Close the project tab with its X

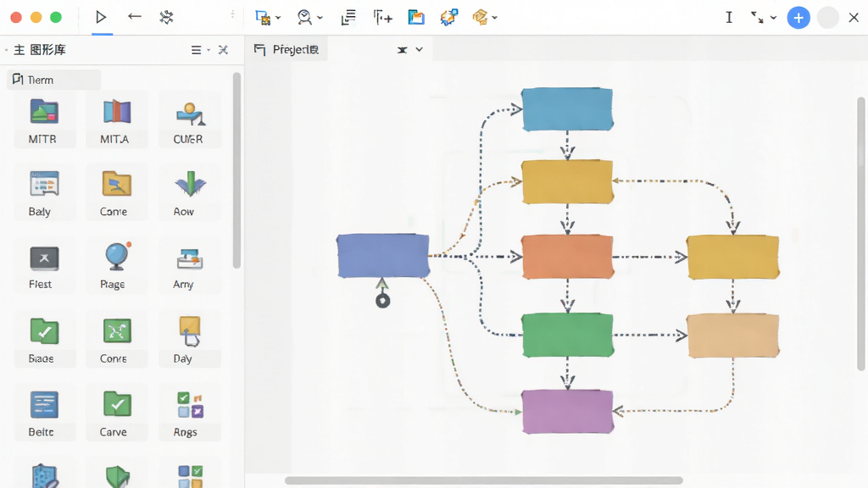(403, 50)
